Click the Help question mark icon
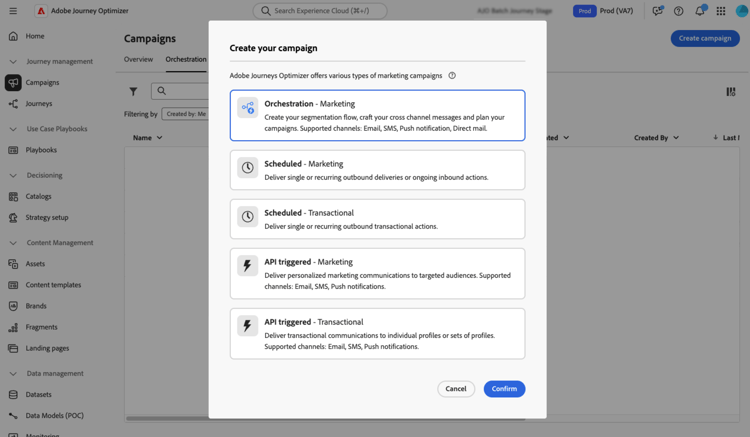 (678, 11)
